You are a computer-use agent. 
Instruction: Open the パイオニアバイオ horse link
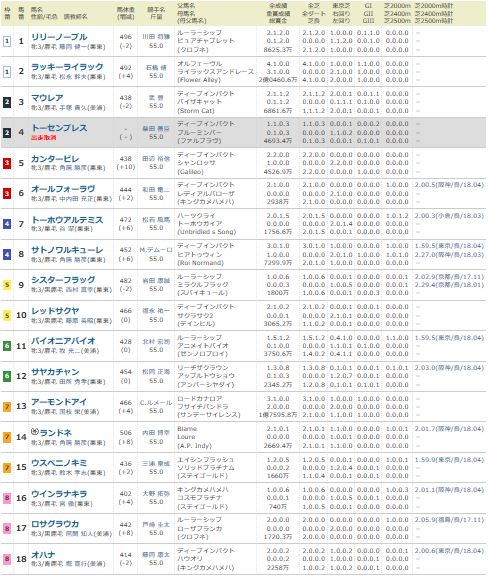[63, 341]
